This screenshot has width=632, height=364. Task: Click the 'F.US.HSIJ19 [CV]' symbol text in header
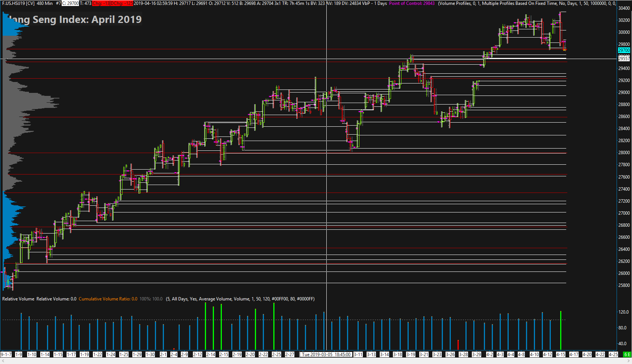(18, 3)
